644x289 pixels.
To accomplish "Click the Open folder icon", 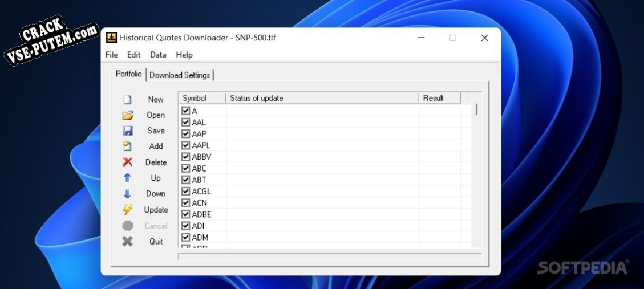I will point(128,115).
